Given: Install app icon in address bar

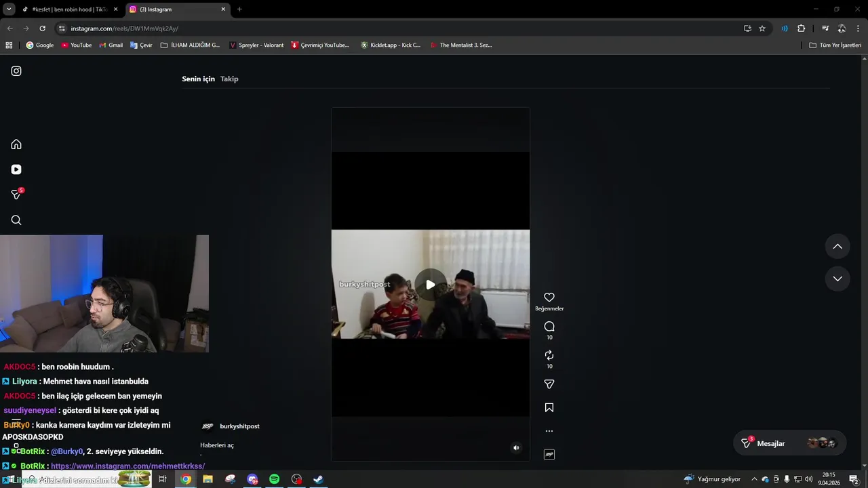Looking at the screenshot, I should [747, 28].
